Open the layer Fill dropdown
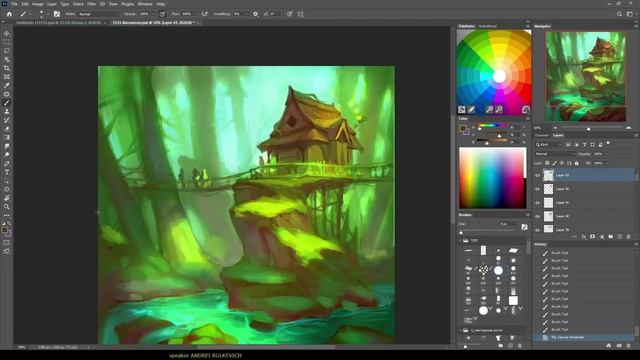This screenshot has width=640, height=360. coord(607,163)
